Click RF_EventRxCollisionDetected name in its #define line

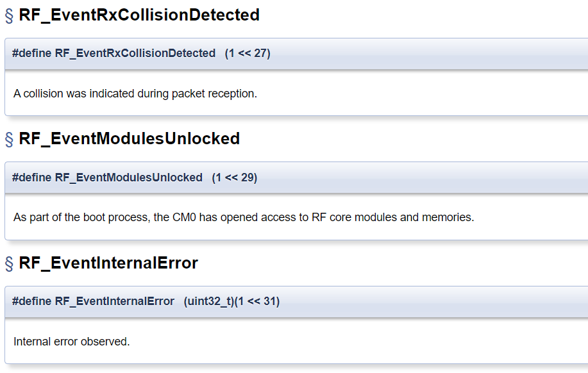tap(135, 53)
